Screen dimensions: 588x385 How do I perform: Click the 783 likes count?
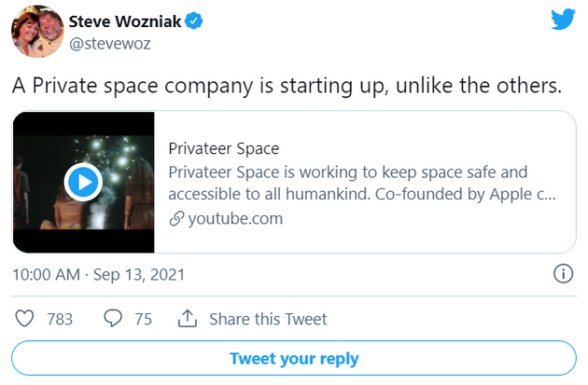click(x=60, y=319)
